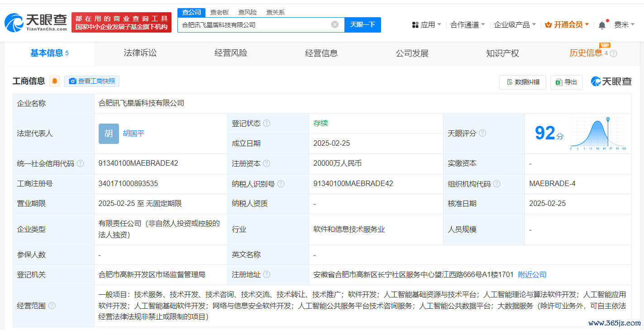
Task: Click the red promotional banner beside logo
Action: [x=122, y=23]
